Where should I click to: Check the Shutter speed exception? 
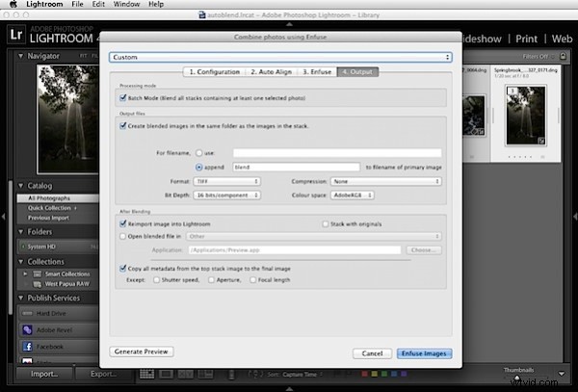(x=157, y=280)
